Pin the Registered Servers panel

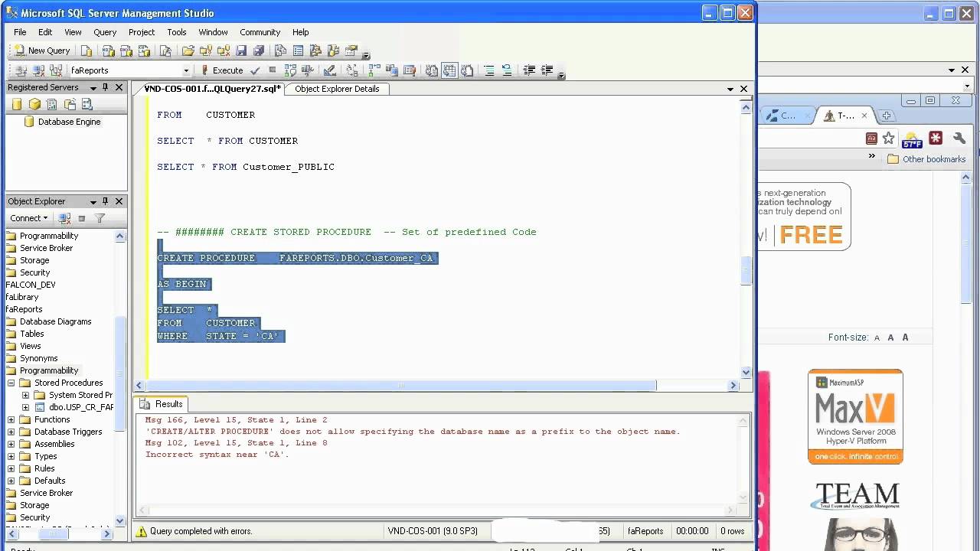pos(105,87)
